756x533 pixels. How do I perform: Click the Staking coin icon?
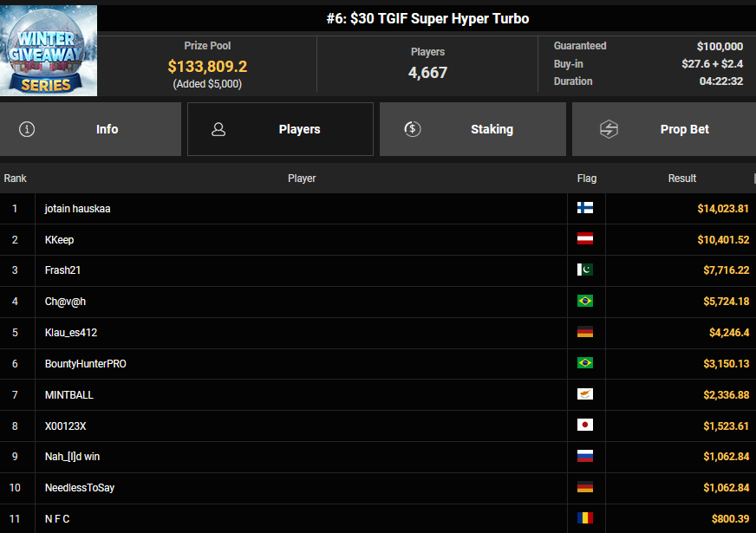(x=413, y=129)
